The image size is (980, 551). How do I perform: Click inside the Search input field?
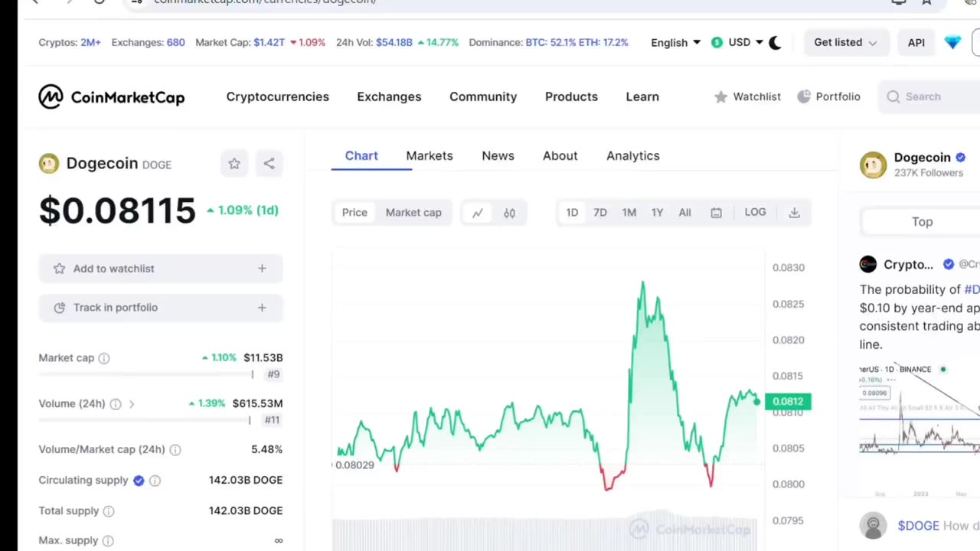930,97
